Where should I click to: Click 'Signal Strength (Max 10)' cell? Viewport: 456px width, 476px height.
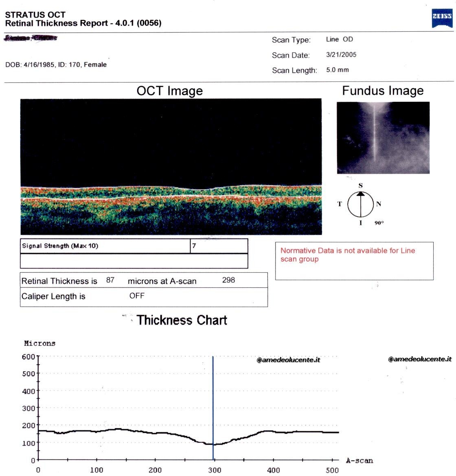click(x=105, y=246)
